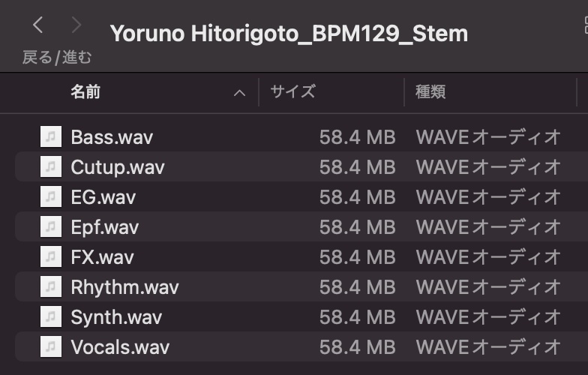Go forward with the right chevron button
Image resolution: width=588 pixels, height=375 pixels.
76,26
